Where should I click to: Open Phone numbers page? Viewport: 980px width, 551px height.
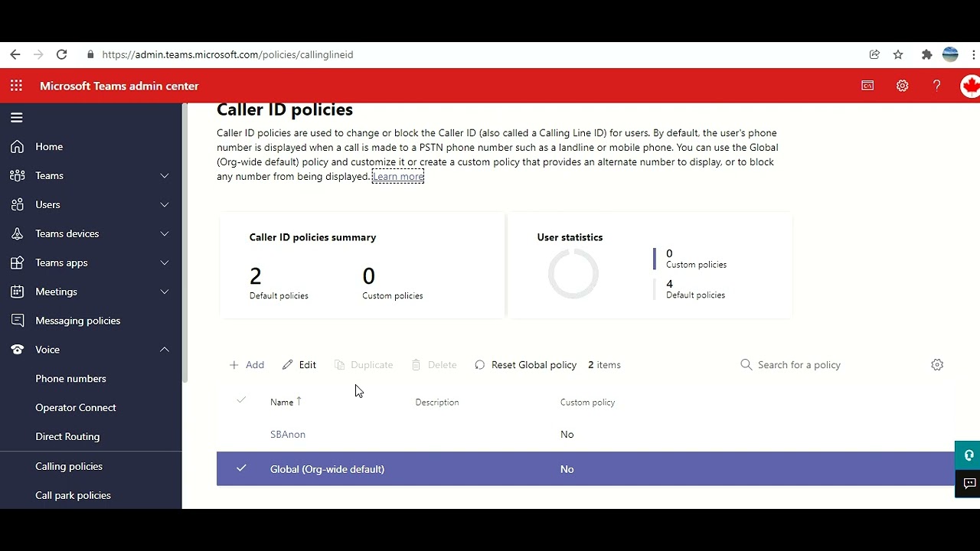(70, 379)
